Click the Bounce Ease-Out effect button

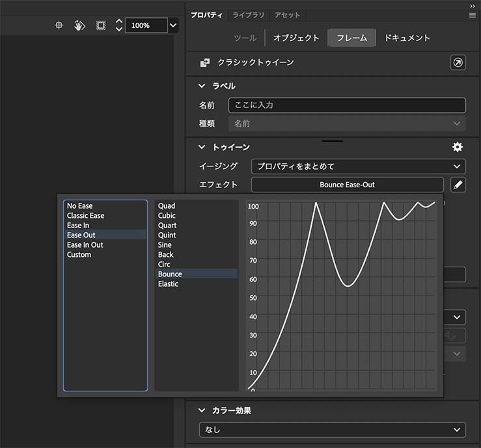click(x=347, y=185)
